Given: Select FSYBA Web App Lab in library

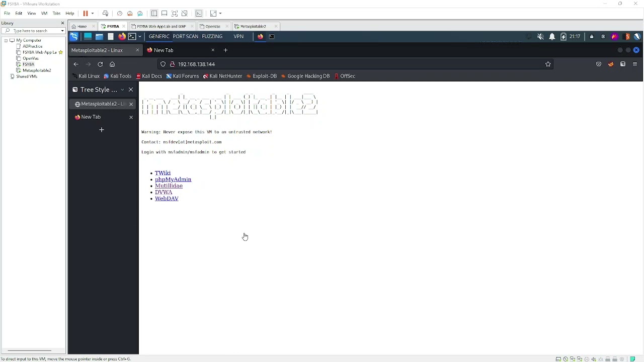Looking at the screenshot, I should click(39, 52).
